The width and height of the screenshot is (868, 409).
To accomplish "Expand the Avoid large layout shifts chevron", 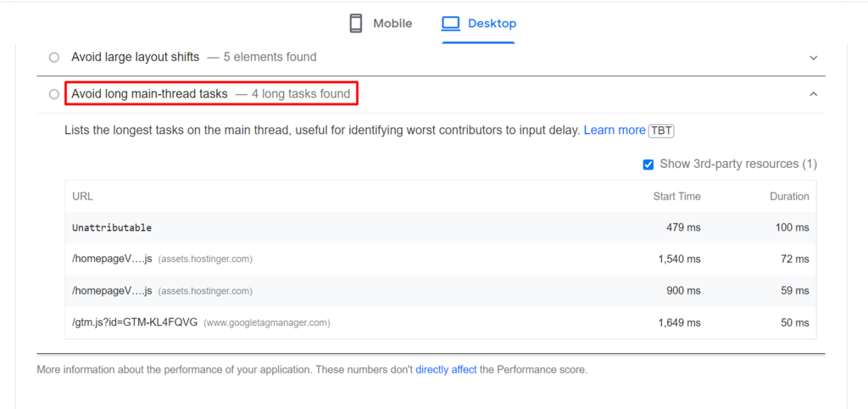I will [x=813, y=58].
